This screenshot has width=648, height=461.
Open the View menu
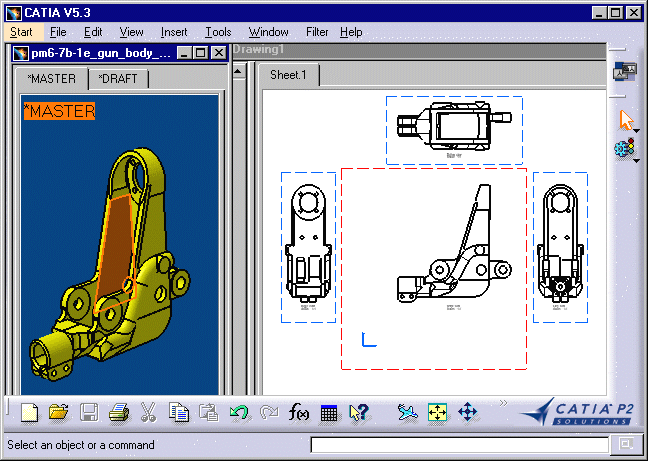pos(131,32)
